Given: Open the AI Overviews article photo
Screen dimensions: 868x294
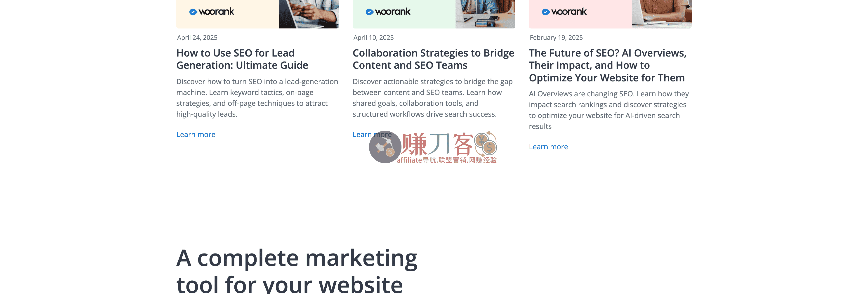Looking at the screenshot, I should [x=661, y=14].
